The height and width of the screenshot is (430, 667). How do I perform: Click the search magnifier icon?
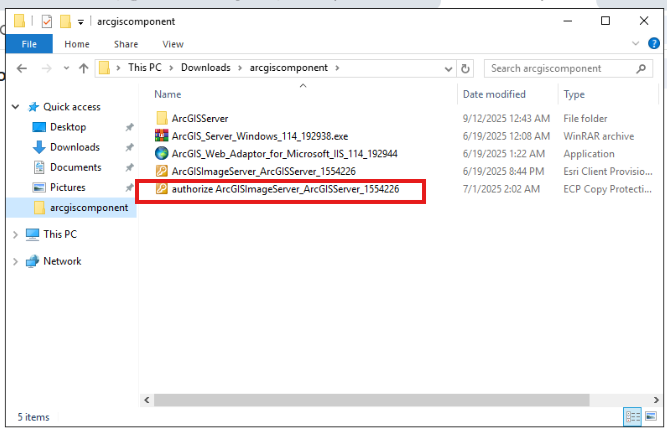[641, 68]
